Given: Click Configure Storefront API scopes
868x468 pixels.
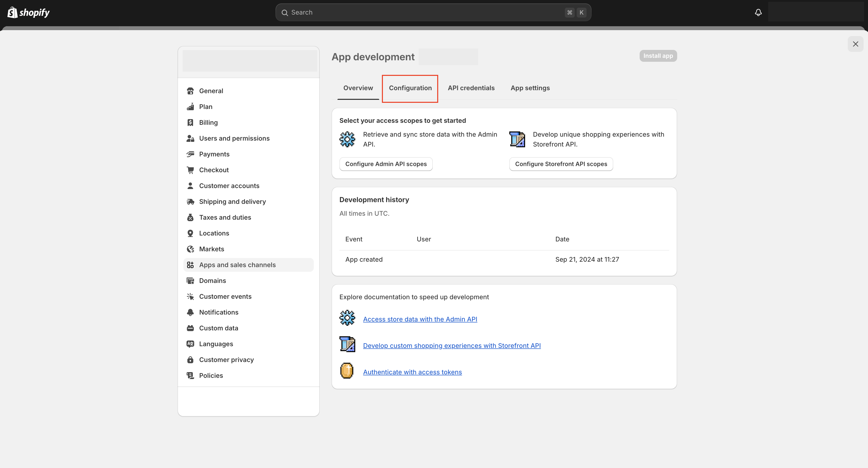Looking at the screenshot, I should pyautogui.click(x=561, y=164).
